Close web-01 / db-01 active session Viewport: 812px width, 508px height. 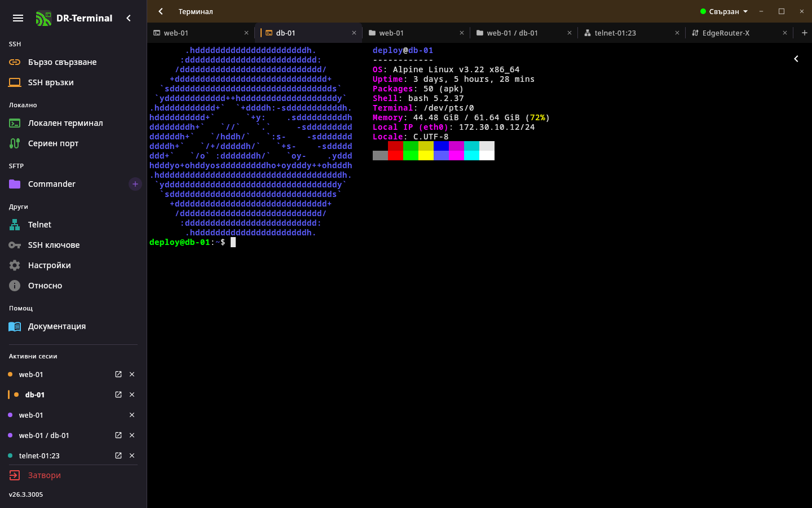coord(132,435)
